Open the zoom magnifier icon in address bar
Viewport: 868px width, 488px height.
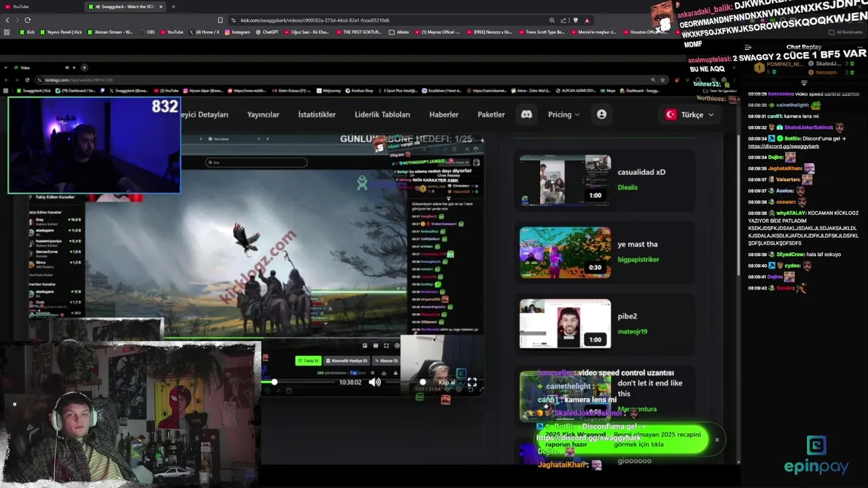pos(552,20)
